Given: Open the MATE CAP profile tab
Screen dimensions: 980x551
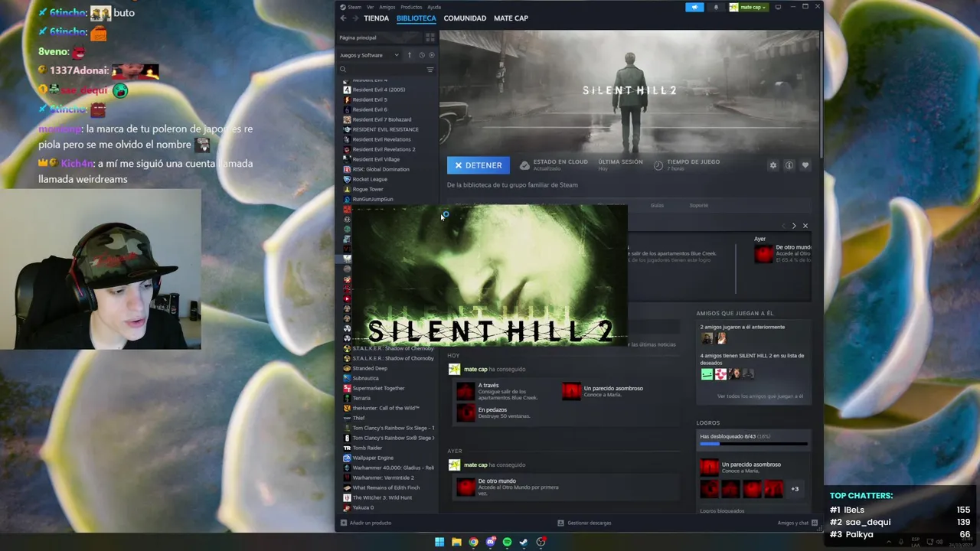Looking at the screenshot, I should pyautogui.click(x=511, y=18).
